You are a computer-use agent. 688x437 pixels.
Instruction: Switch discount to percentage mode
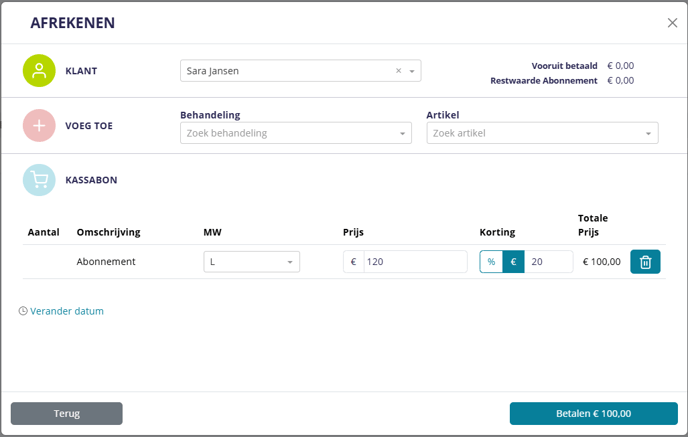point(491,262)
